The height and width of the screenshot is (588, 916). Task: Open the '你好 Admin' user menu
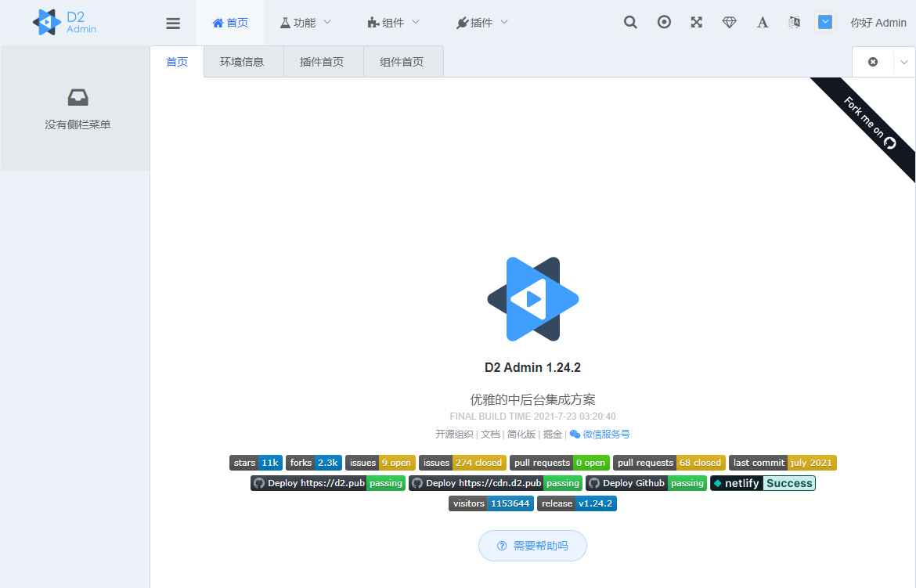(878, 23)
